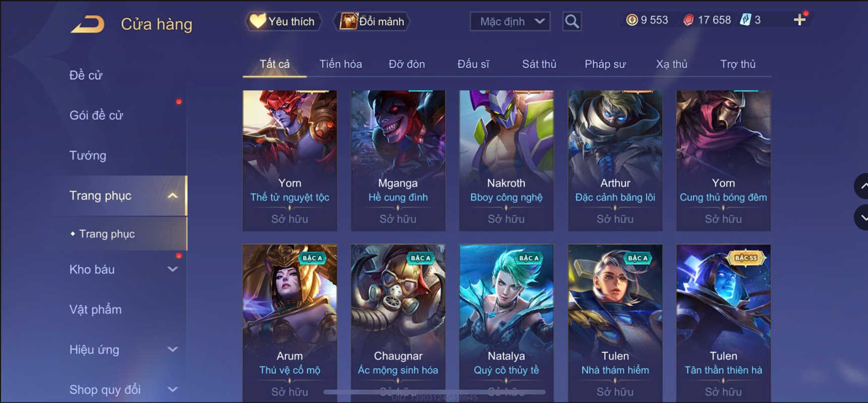Image resolution: width=868 pixels, height=403 pixels.
Task: Click the gold coin balance icon
Action: click(x=632, y=20)
